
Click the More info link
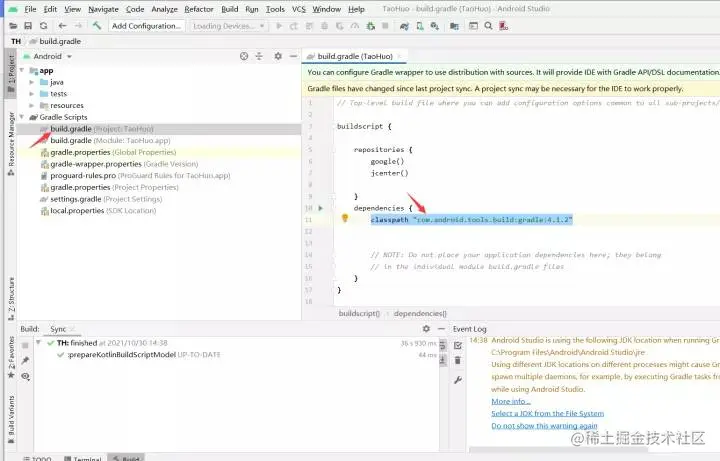(x=511, y=401)
